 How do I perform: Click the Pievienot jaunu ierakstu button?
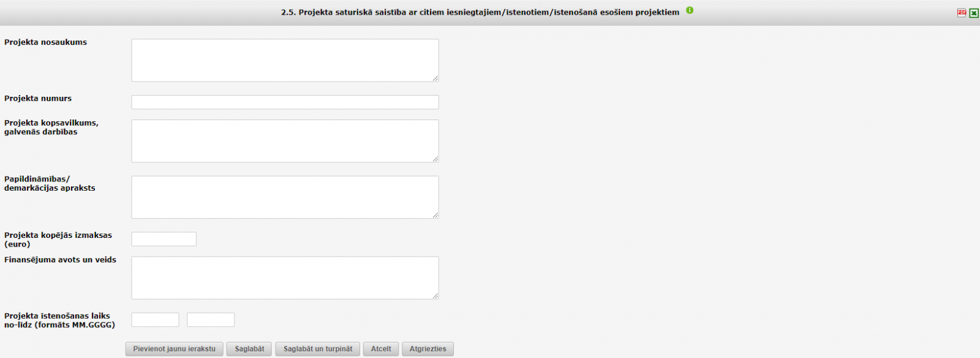tap(174, 349)
